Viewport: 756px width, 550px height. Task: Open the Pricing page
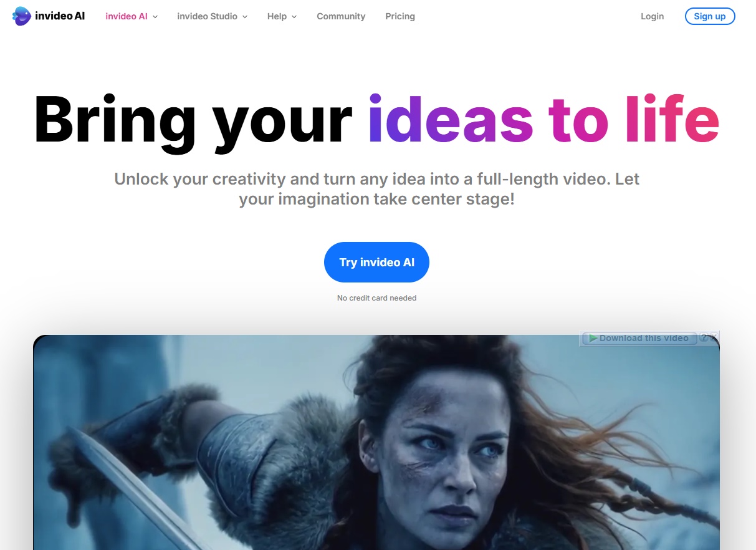coord(400,16)
